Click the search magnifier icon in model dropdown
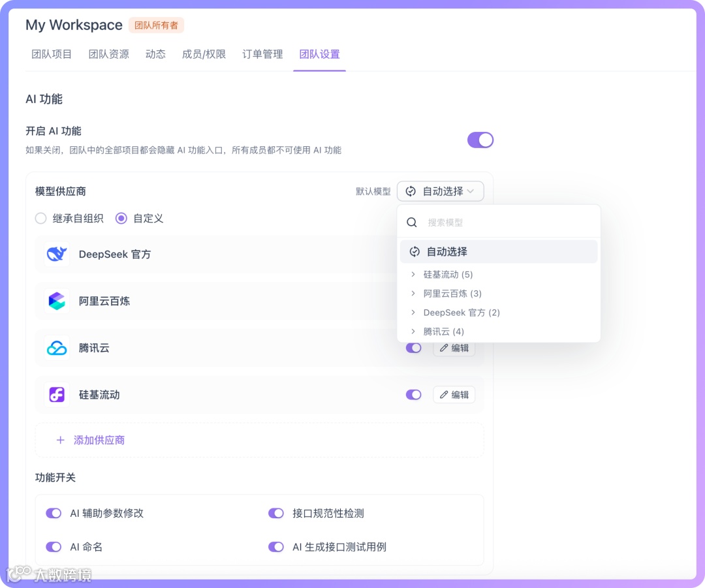705x588 pixels. tap(411, 223)
